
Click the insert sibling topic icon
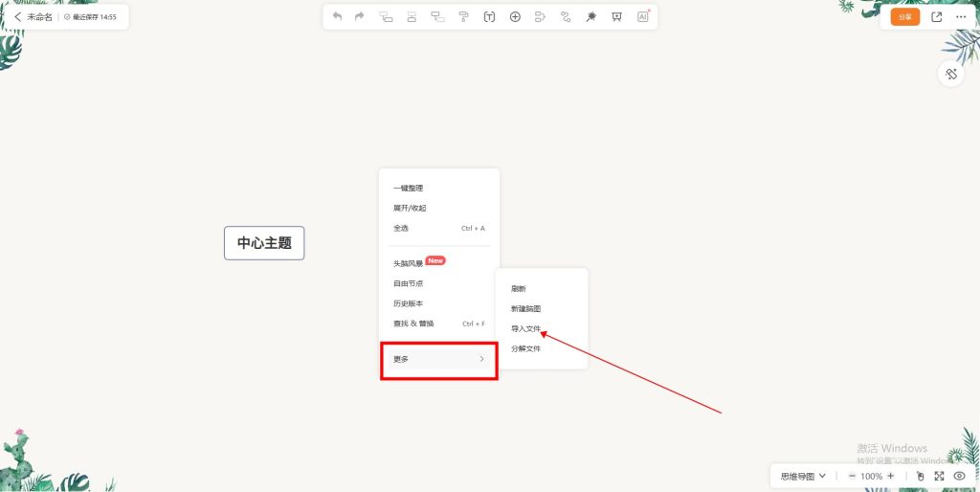412,17
